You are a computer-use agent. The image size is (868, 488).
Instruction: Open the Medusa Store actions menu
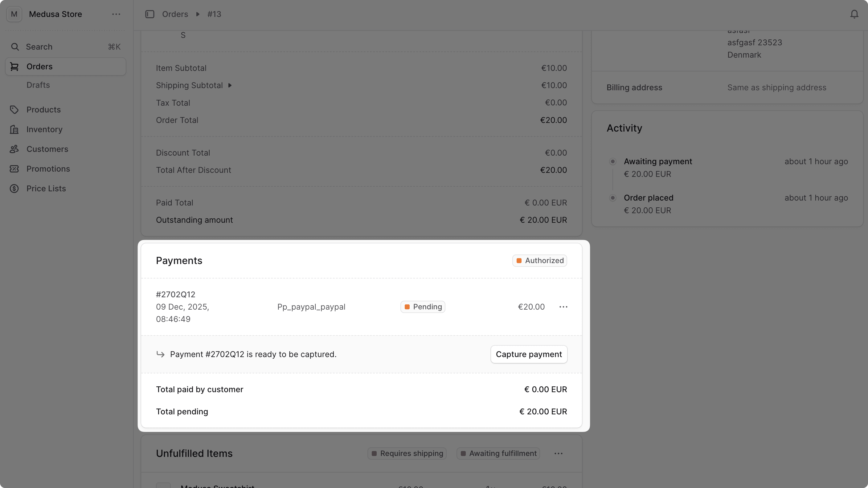click(116, 14)
